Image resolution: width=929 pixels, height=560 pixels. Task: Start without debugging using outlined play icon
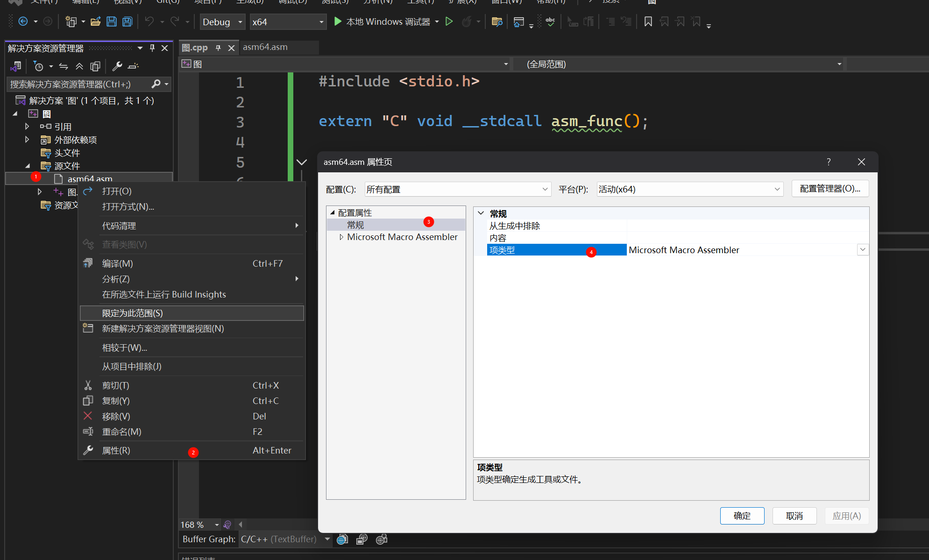tap(449, 21)
